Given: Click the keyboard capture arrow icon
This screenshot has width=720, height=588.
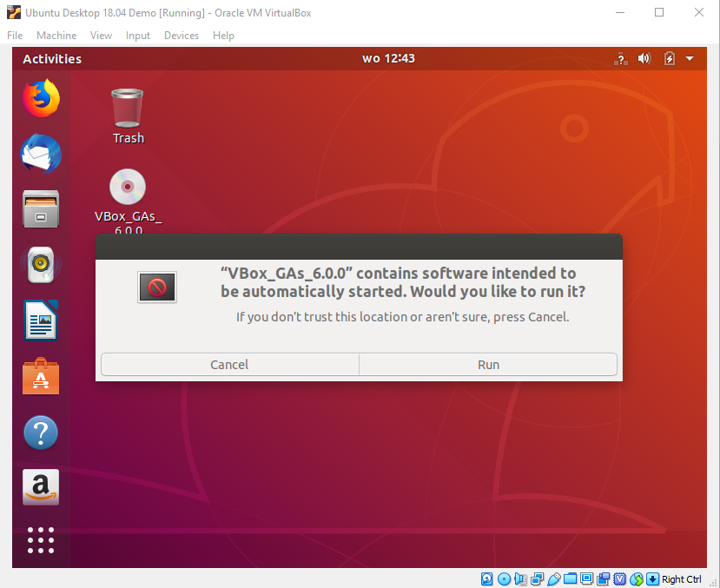Looking at the screenshot, I should (x=652, y=579).
